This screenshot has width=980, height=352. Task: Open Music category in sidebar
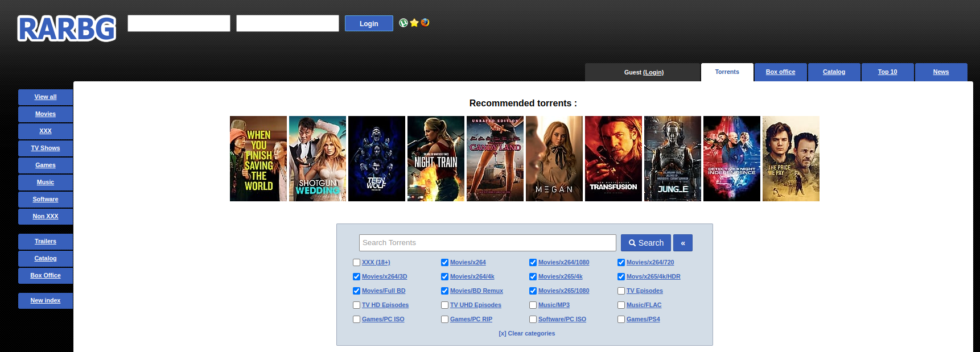[46, 183]
